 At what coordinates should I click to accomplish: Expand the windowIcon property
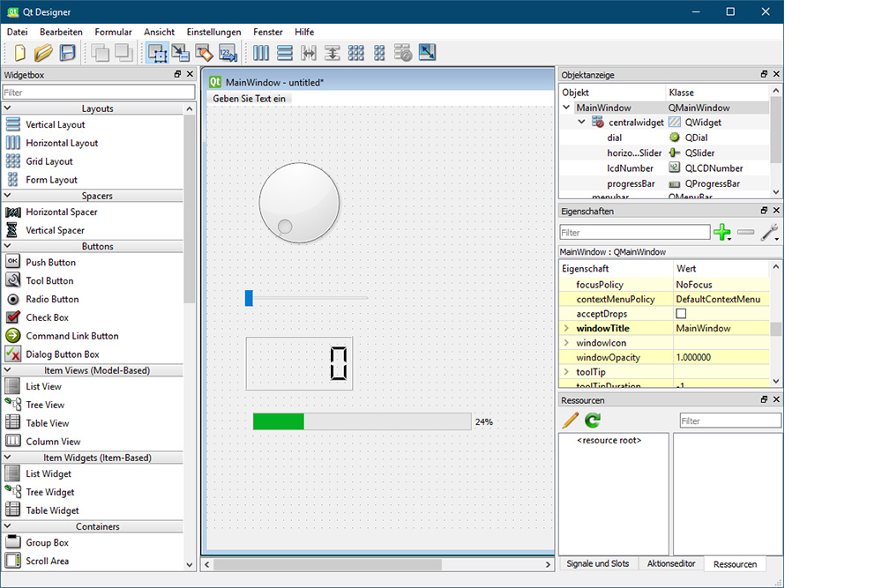coord(566,342)
